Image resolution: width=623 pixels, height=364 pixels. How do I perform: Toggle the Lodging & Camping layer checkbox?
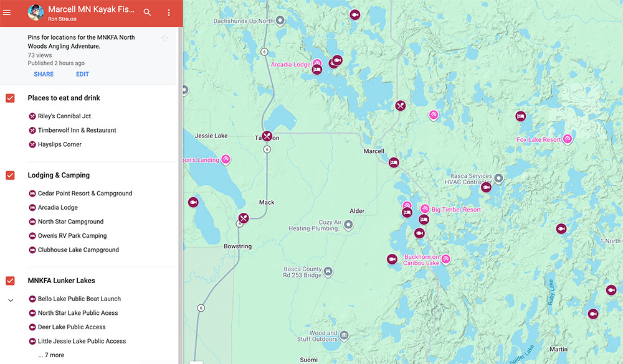[x=10, y=175]
